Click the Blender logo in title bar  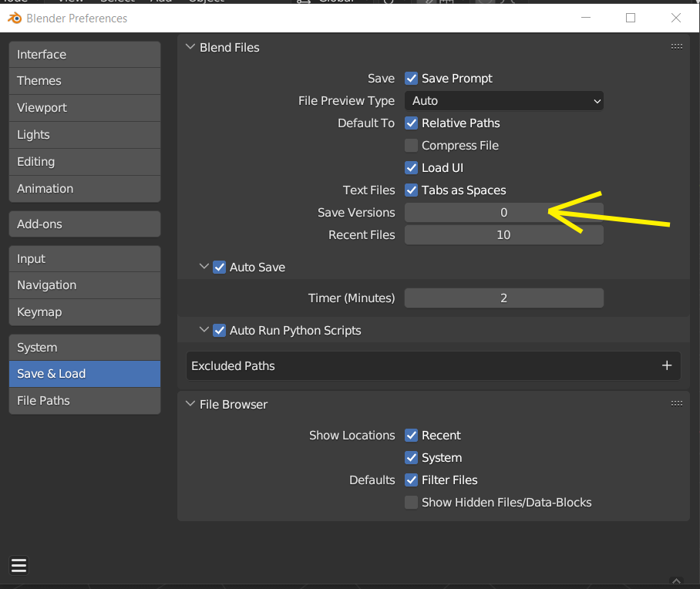(14, 18)
